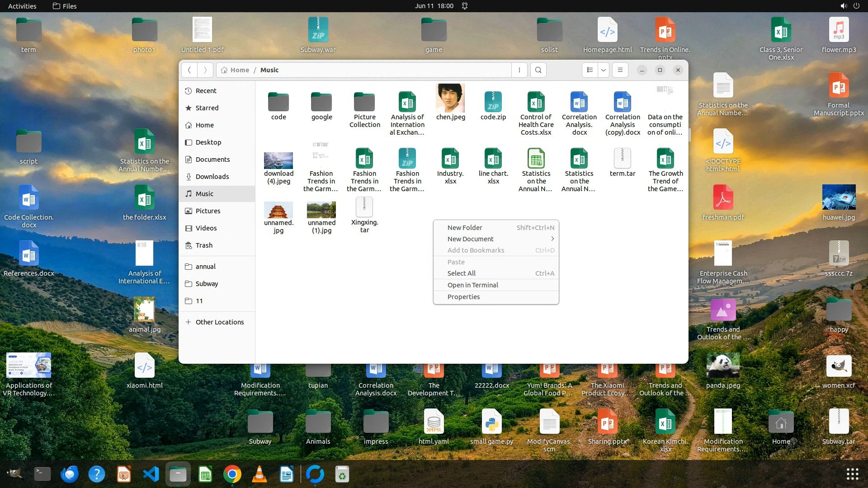The width and height of the screenshot is (868, 488).
Task: Open VLC media player in dock
Action: coord(259,474)
